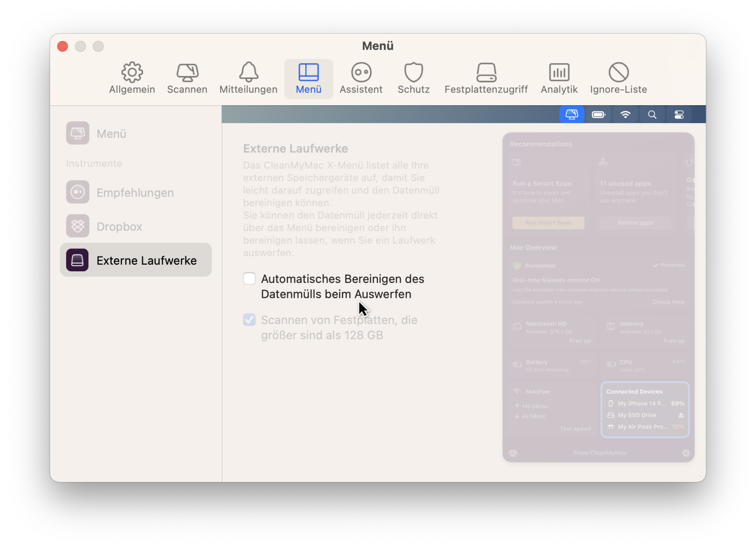Click the gear icon in preview panel
This screenshot has height=548, width=756.
(686, 453)
